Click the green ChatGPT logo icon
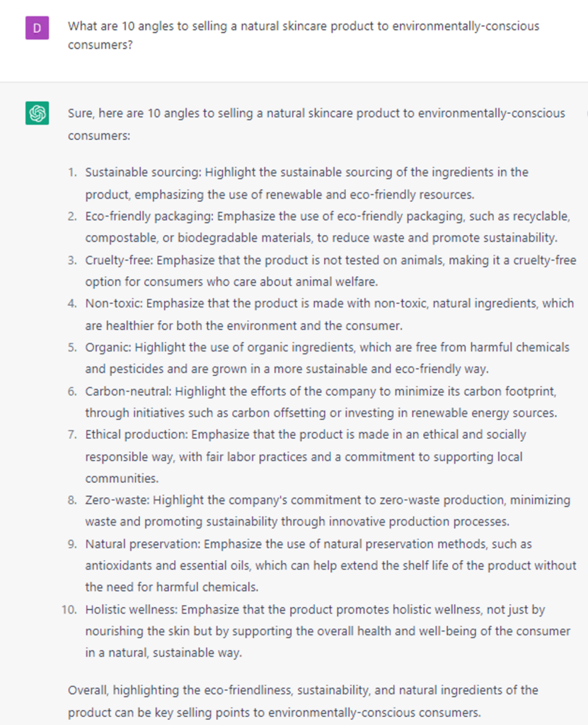588x725 pixels. [37, 113]
